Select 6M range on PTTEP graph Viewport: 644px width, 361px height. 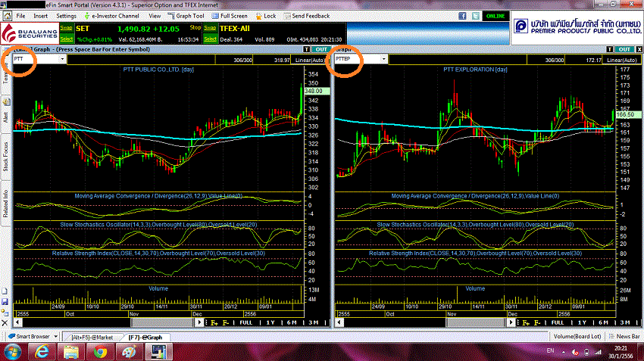603,323
